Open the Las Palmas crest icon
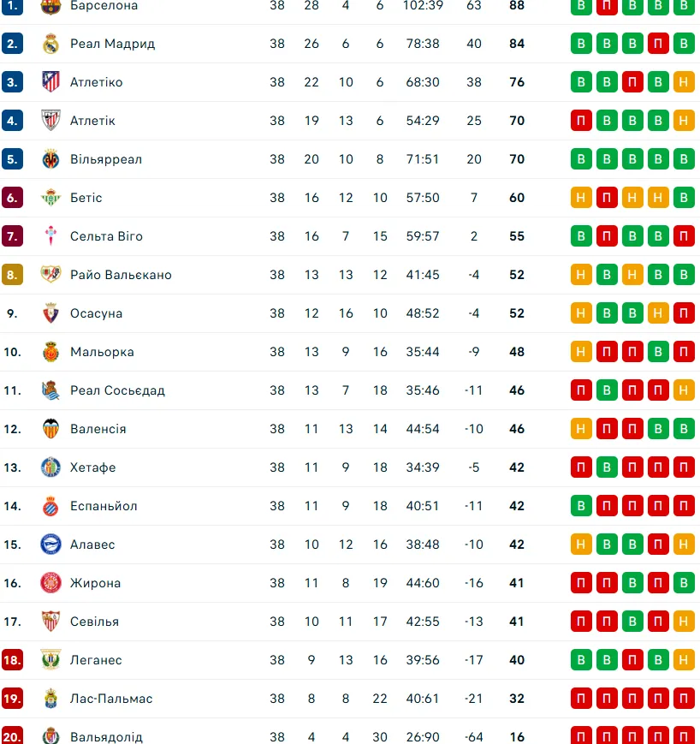The width and height of the screenshot is (700, 744). [50, 699]
